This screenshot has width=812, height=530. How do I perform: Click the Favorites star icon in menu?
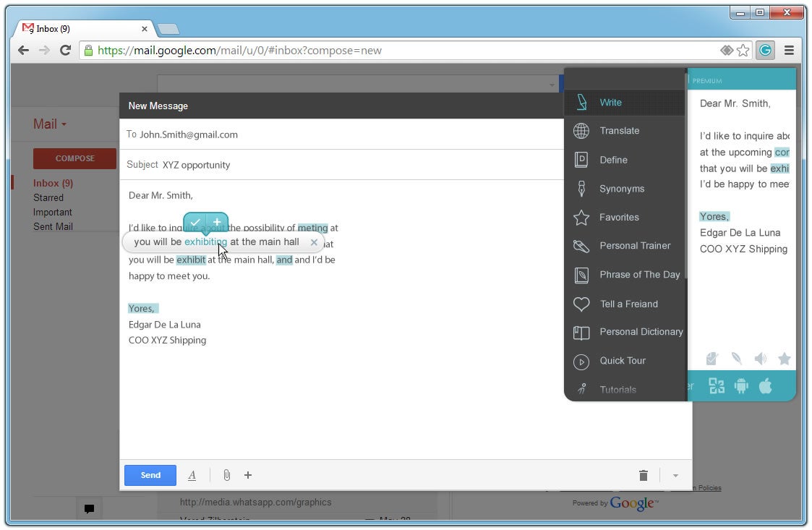point(581,218)
